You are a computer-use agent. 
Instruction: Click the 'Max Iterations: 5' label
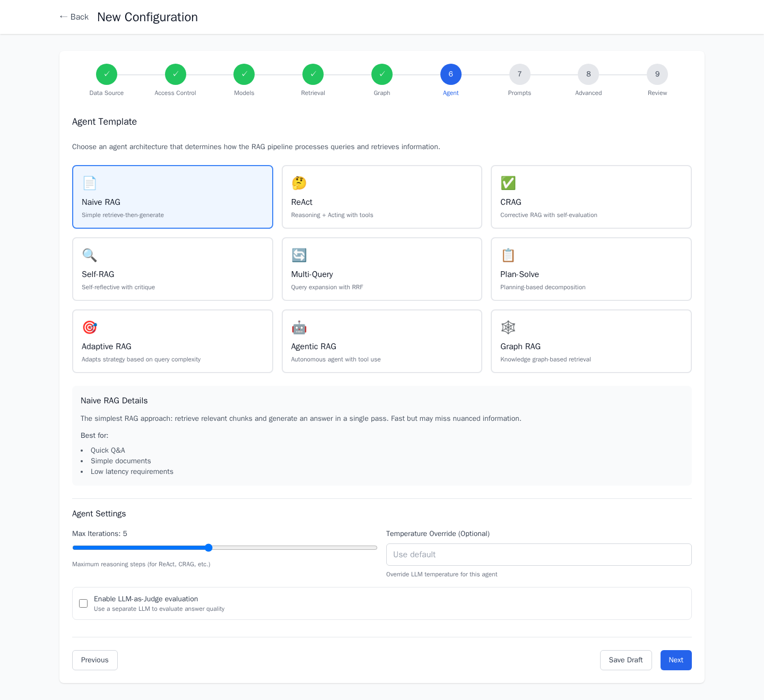click(100, 534)
